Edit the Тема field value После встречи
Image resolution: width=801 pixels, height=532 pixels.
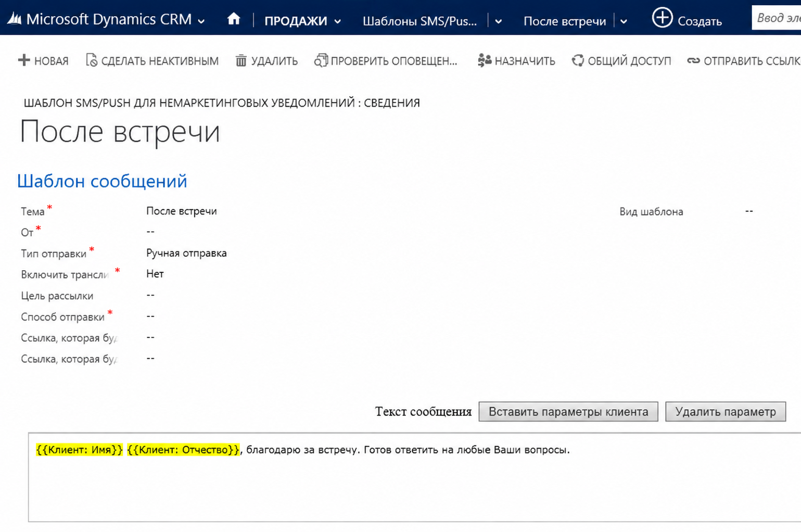point(181,211)
